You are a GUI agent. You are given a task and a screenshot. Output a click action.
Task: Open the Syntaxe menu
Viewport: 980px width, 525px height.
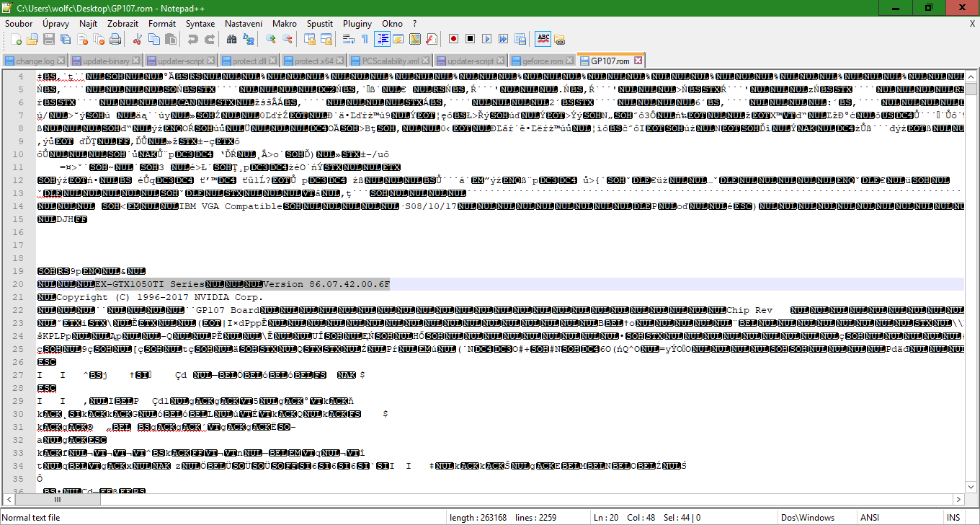click(200, 24)
